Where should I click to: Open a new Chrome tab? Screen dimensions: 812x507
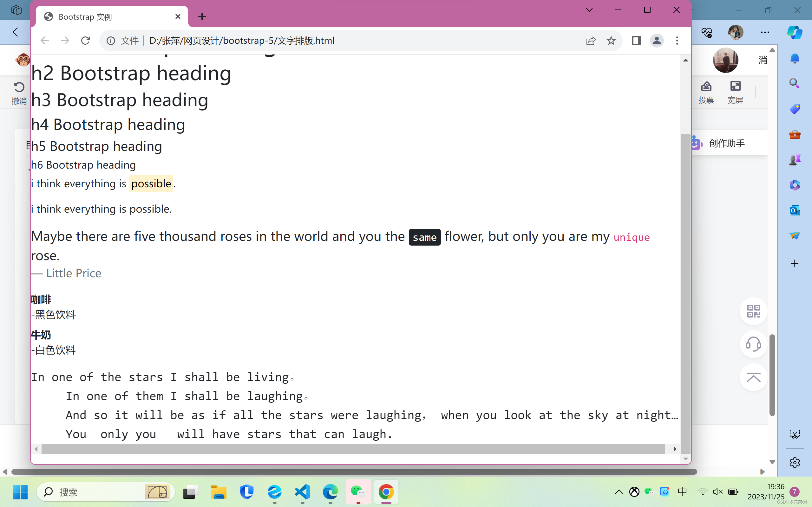202,16
